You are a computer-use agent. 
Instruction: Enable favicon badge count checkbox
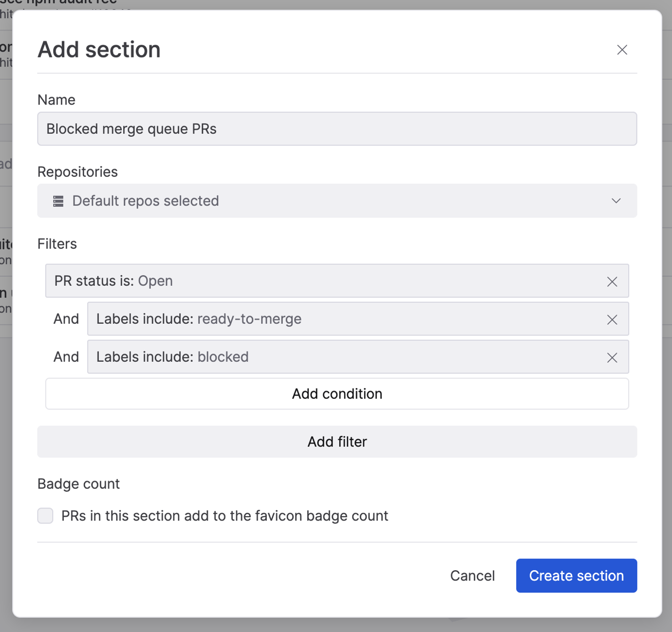45,516
